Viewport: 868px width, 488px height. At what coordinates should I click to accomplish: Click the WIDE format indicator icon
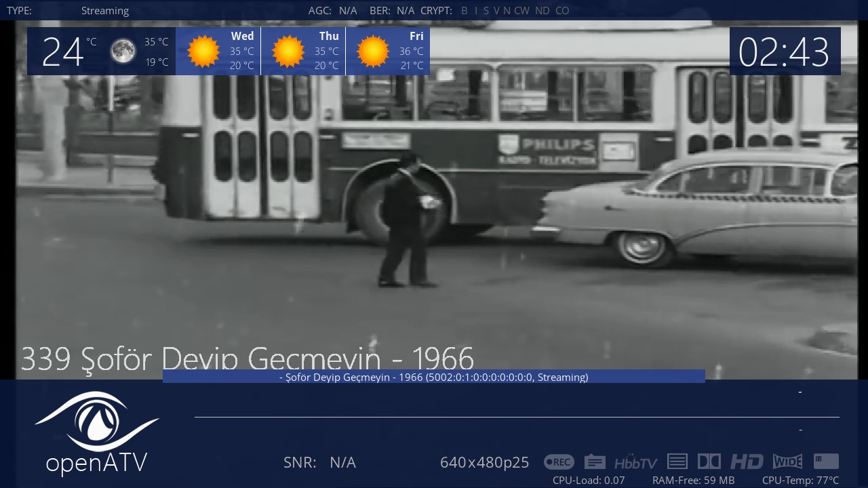787,462
